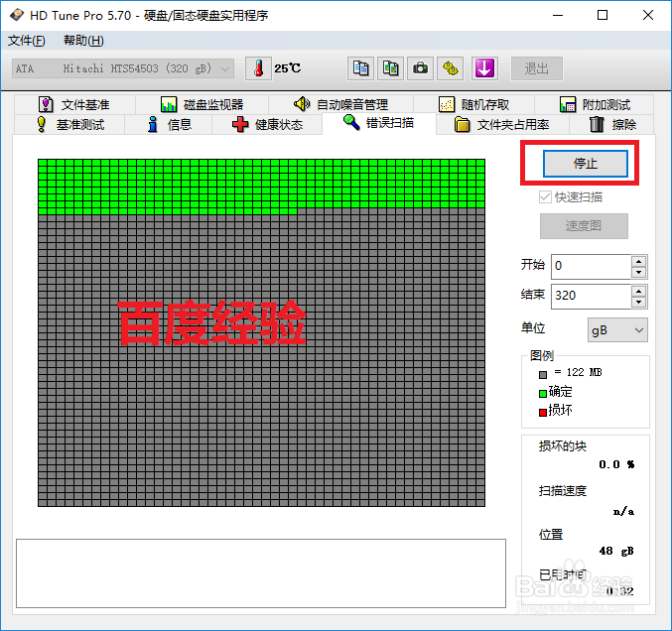672x631 pixels.
Task: Decrease the 结束 value with down arrow
Action: pos(638,302)
